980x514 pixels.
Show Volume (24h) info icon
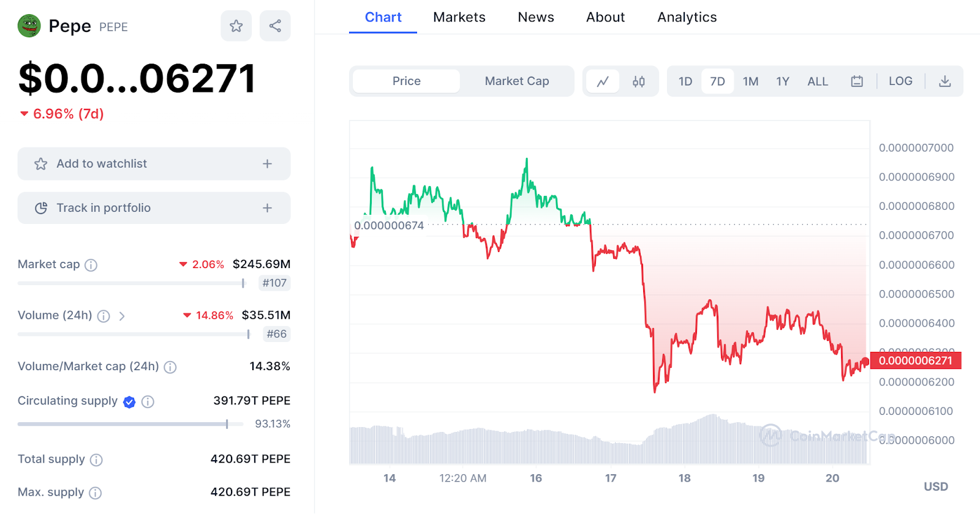[104, 316]
